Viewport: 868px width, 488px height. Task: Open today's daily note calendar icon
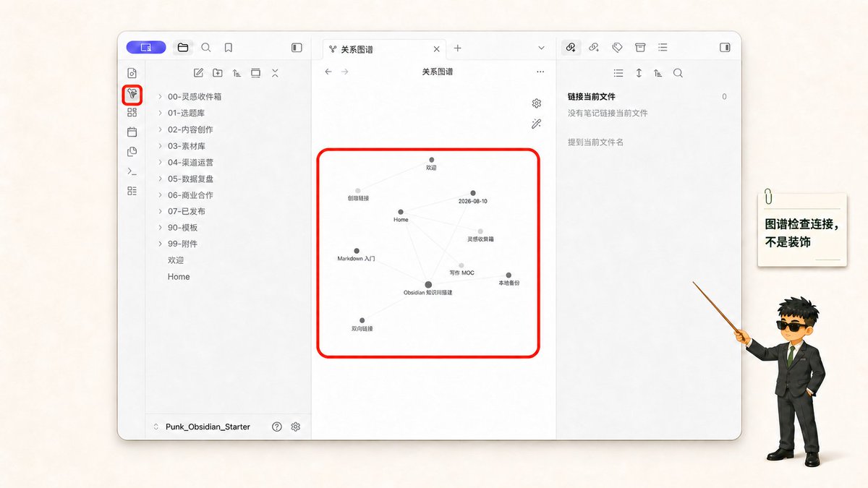132,132
